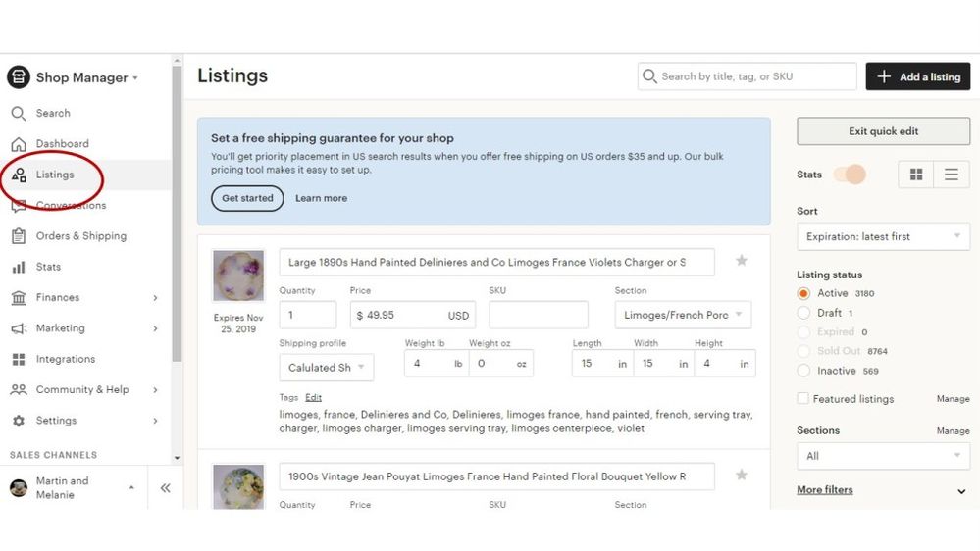Click the Add a listing button

point(917,76)
